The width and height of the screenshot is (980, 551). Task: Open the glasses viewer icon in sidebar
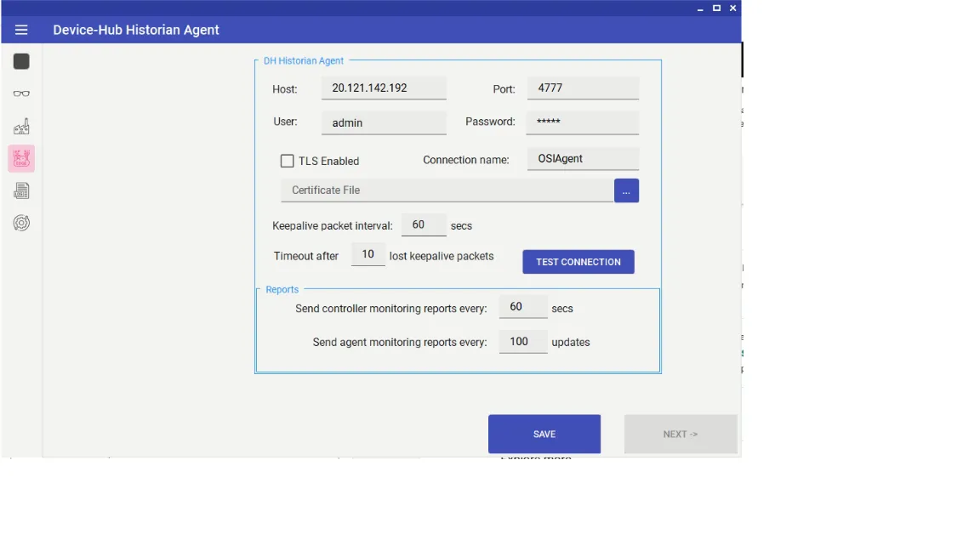coord(21,94)
